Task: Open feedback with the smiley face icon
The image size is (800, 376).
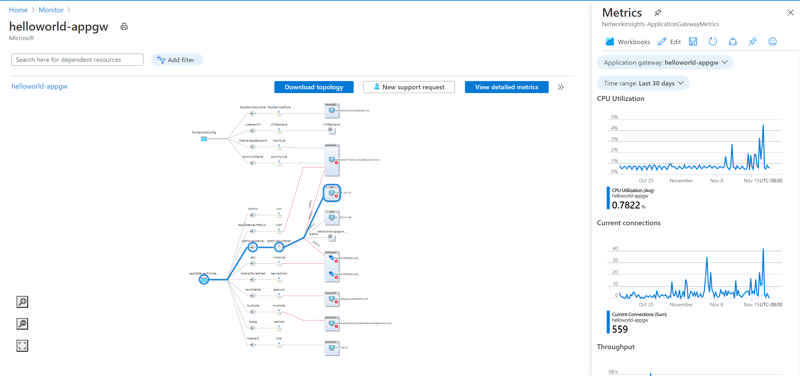Action: pos(772,42)
